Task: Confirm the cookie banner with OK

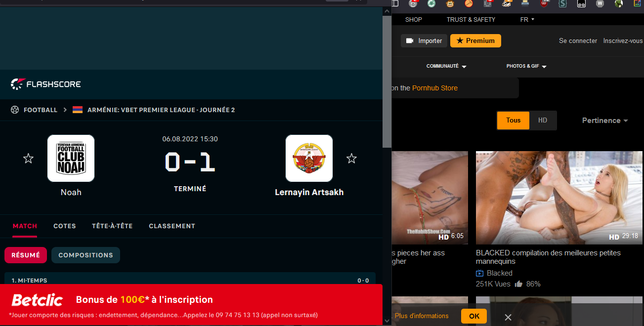Action: tap(474, 316)
